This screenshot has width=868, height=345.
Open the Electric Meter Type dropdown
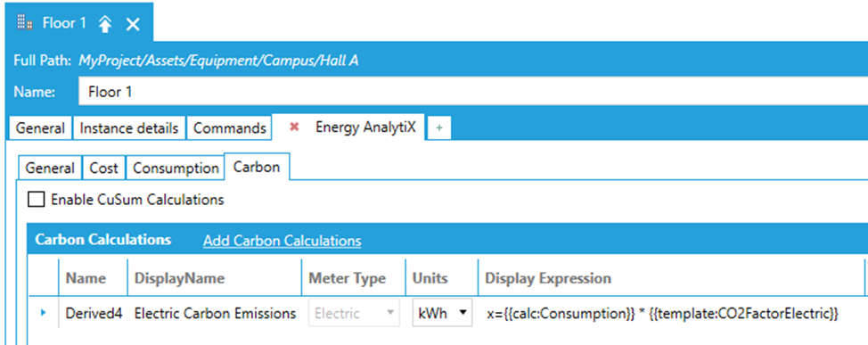tap(354, 314)
